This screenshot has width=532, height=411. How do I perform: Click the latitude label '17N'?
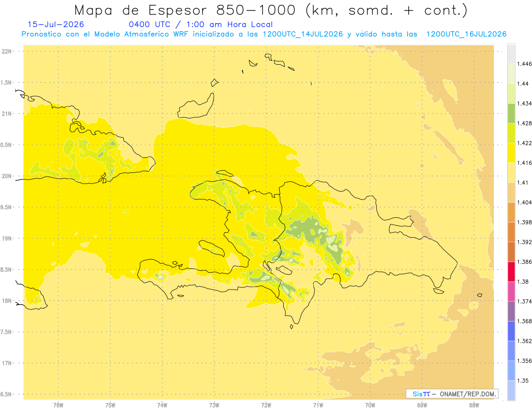pos(7,363)
